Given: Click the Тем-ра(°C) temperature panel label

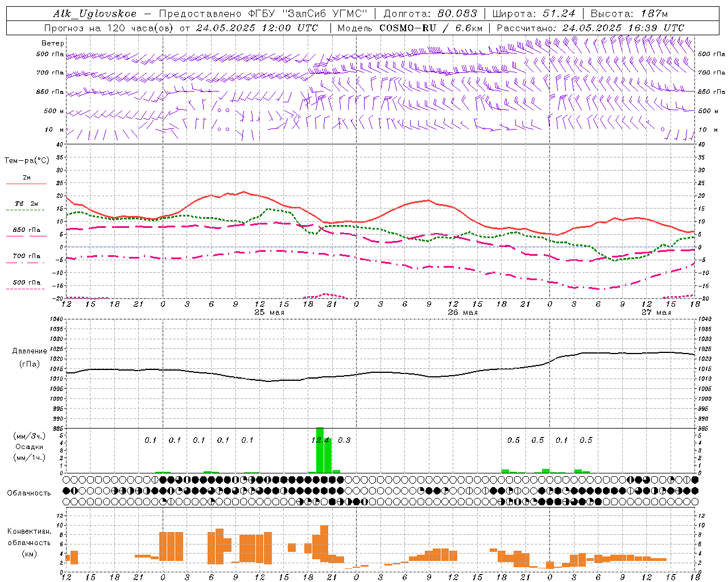Looking at the screenshot, I should (27, 161).
